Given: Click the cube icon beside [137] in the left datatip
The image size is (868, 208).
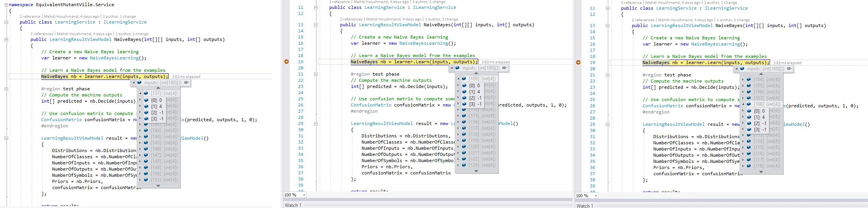Looking at the screenshot, I should tap(146, 93).
